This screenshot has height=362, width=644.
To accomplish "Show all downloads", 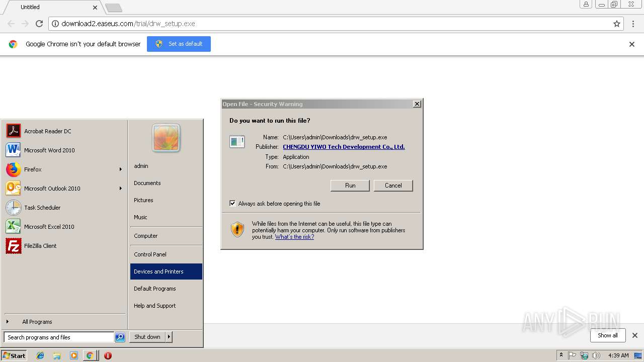I will pyautogui.click(x=608, y=335).
